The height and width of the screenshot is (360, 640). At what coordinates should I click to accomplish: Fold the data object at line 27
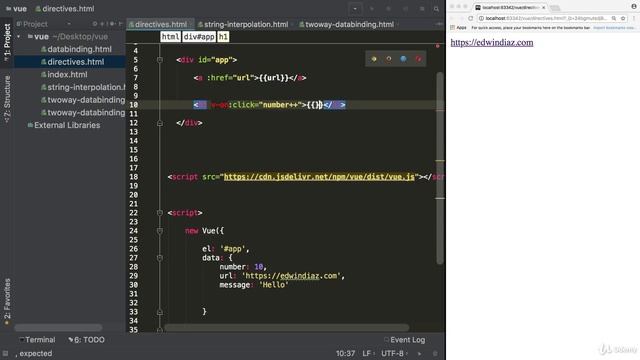tap(160, 258)
